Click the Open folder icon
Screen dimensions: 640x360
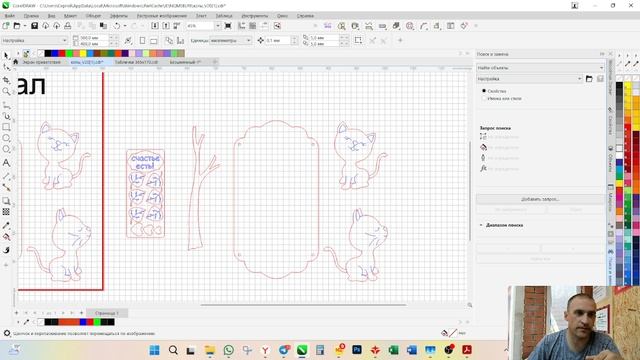pyautogui.click(x=17, y=26)
